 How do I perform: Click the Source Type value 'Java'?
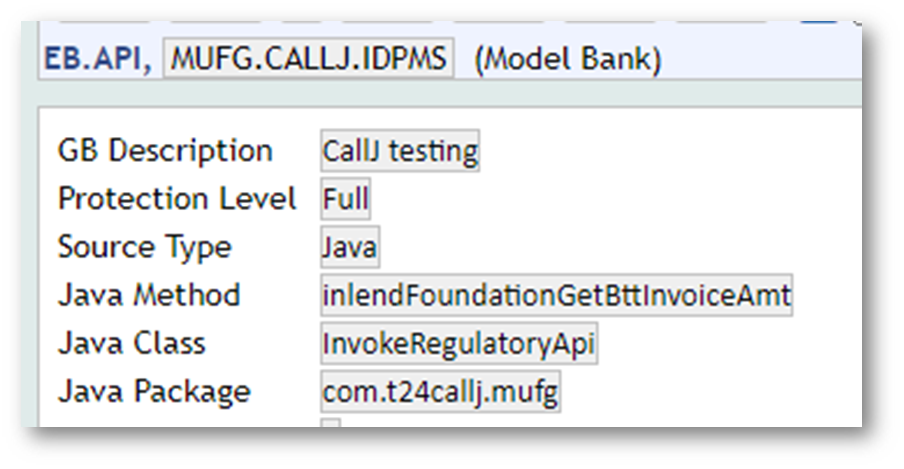349,247
